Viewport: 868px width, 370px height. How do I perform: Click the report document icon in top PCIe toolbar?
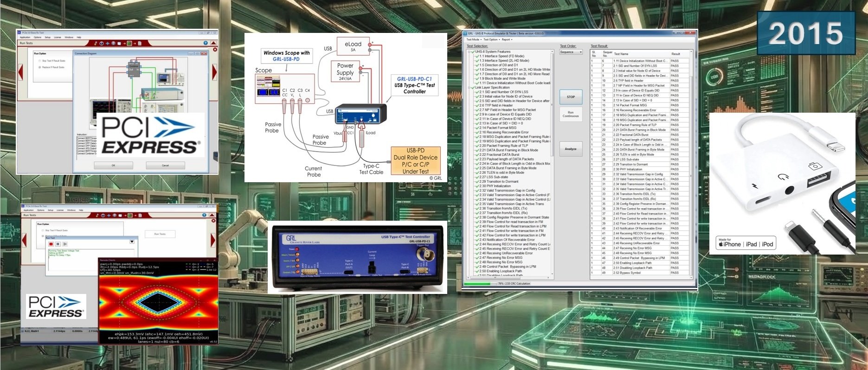pos(140,43)
